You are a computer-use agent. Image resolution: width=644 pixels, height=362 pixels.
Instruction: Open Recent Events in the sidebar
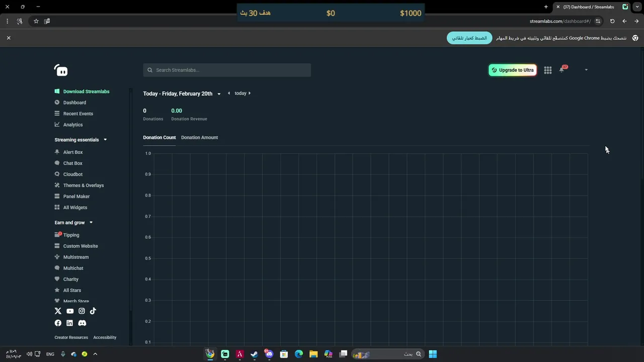coord(78,114)
